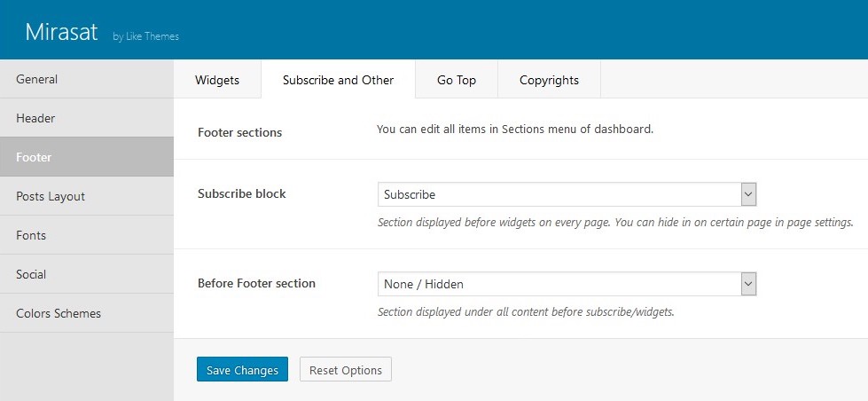Select the Footer sidebar item
Image resolution: width=868 pixels, height=401 pixels.
86,157
